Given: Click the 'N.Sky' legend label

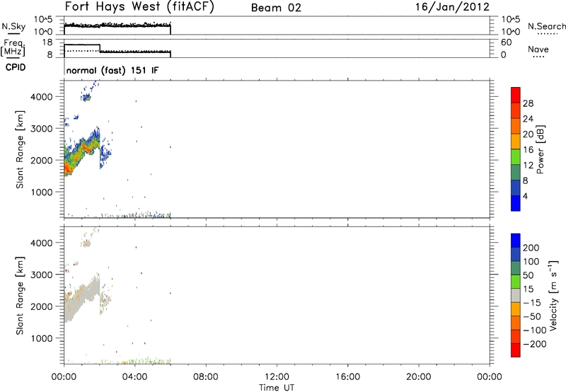Looking at the screenshot, I should pyautogui.click(x=13, y=26).
